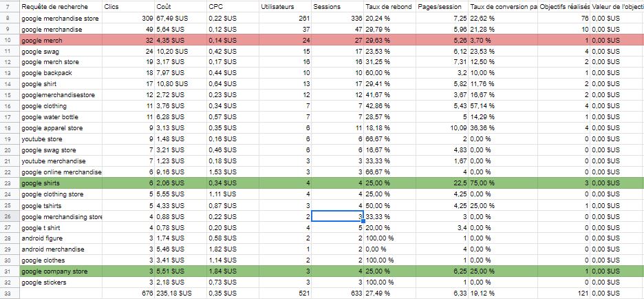Select cell 'google merchandise store'
Screen dimensions: 644x299
(x=61, y=19)
